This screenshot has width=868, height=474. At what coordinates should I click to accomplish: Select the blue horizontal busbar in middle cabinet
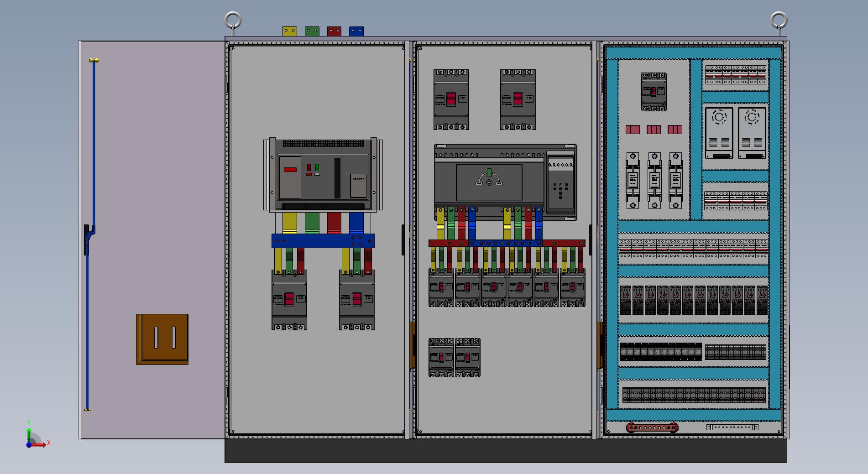(506, 244)
